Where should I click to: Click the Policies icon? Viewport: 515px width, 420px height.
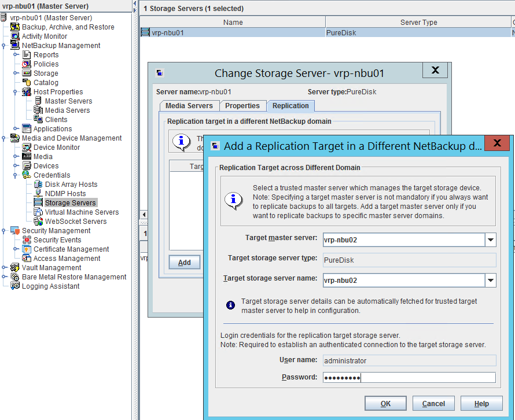pos(27,64)
